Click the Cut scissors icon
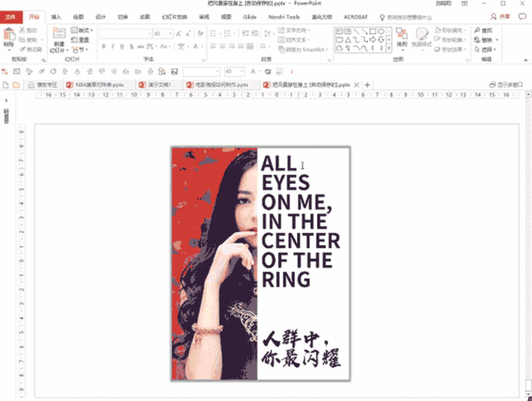 [22, 30]
